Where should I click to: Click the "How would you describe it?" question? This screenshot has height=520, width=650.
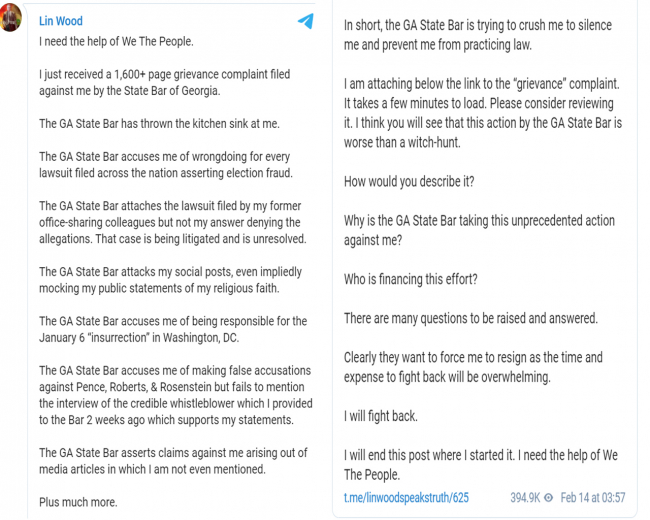[409, 182]
